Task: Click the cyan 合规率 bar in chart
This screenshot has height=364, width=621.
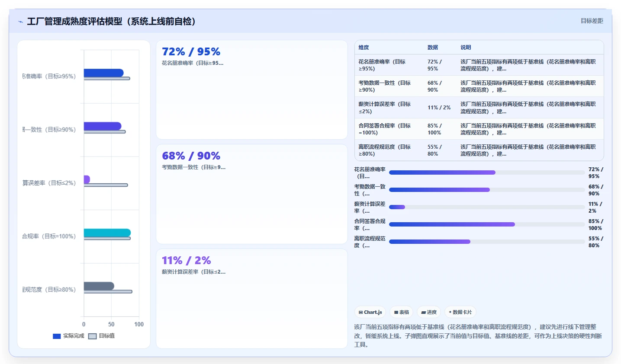Action: pyautogui.click(x=107, y=233)
